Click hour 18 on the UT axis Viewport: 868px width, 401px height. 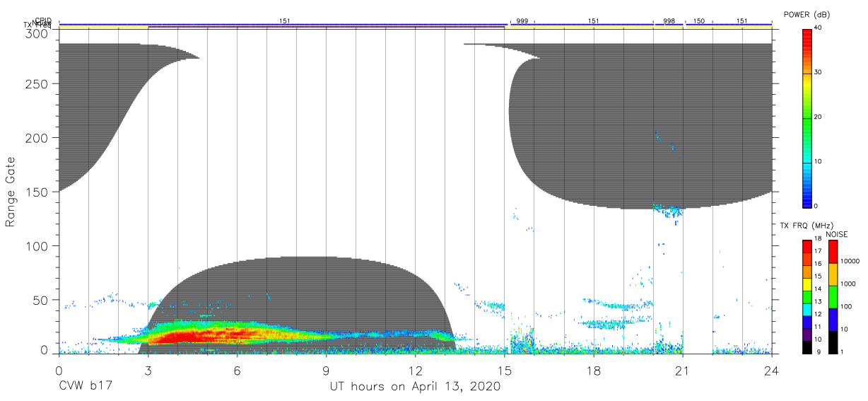[x=594, y=371]
